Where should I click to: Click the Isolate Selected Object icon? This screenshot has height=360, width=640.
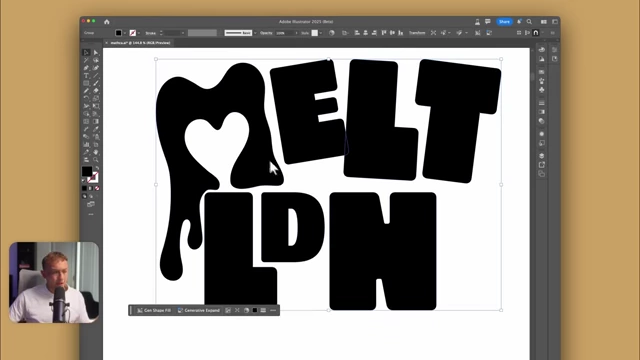point(433,33)
